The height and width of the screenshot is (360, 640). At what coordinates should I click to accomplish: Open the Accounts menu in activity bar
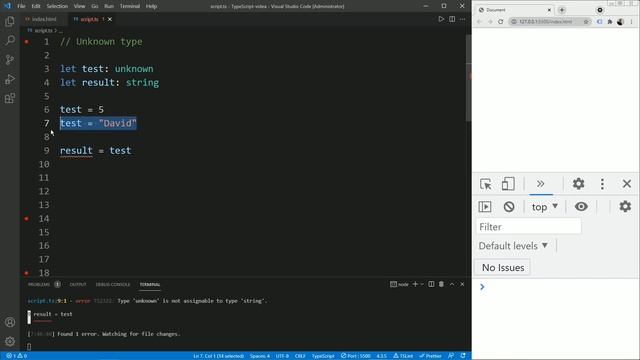[10, 322]
